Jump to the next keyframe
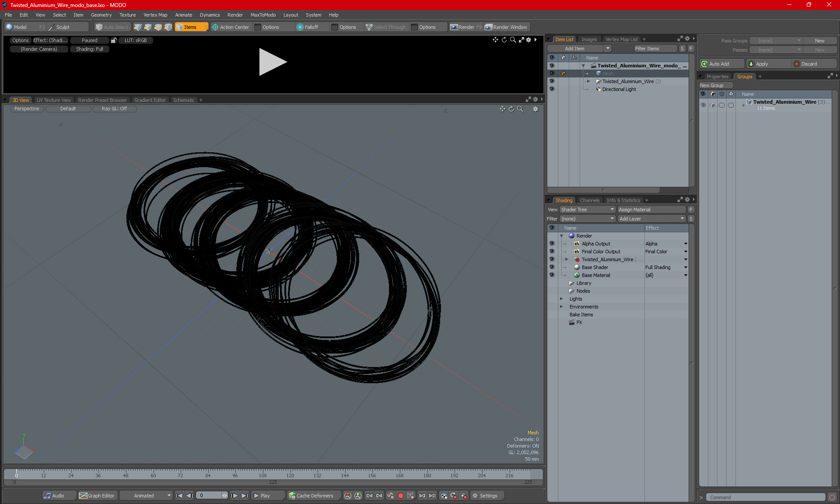The image size is (840, 504). tap(422, 496)
